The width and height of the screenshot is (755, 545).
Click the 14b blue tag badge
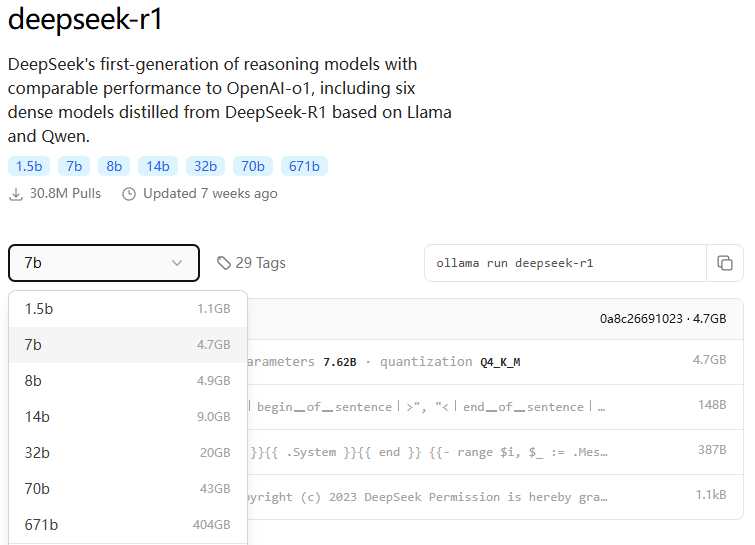click(x=159, y=166)
